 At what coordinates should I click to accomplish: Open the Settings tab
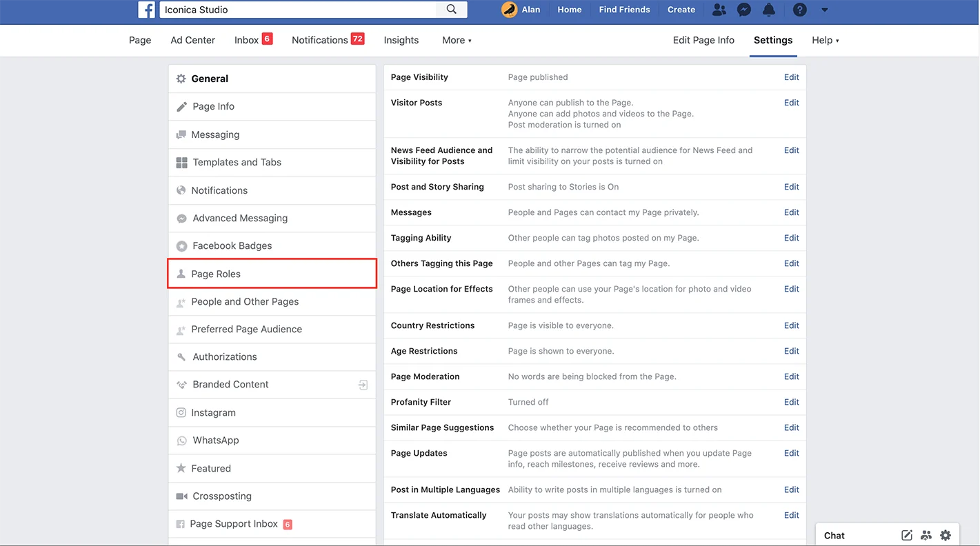click(x=773, y=40)
